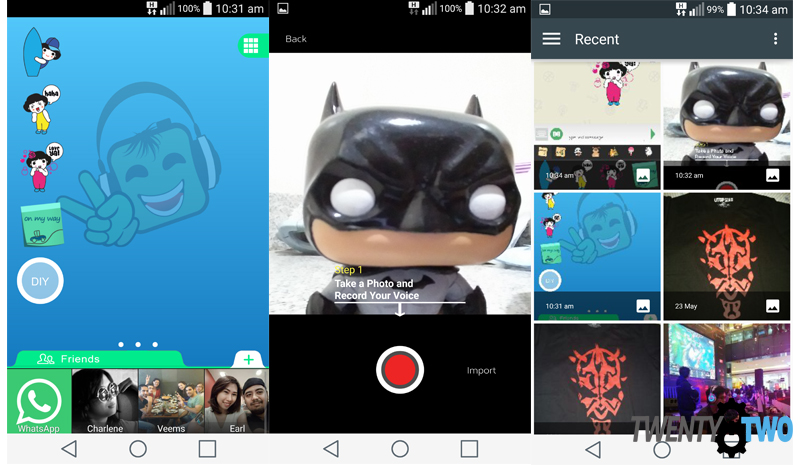
Task: Tap Android home button on left phone
Action: tap(138, 449)
